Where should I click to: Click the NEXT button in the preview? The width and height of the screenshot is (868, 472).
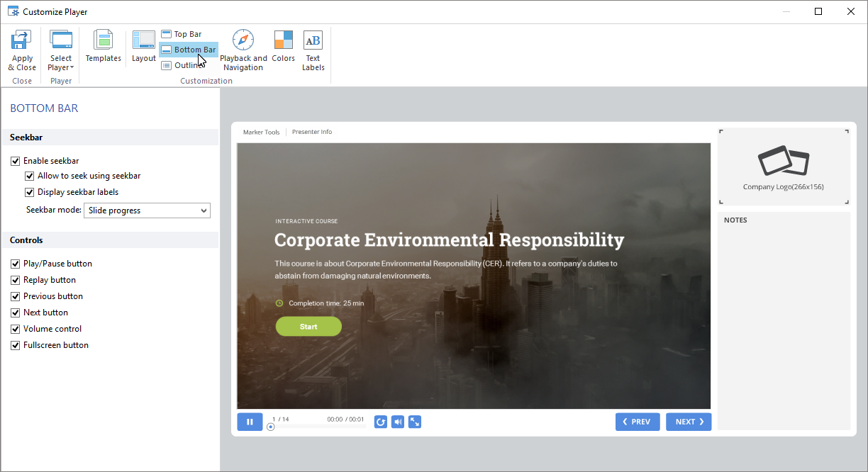click(689, 422)
